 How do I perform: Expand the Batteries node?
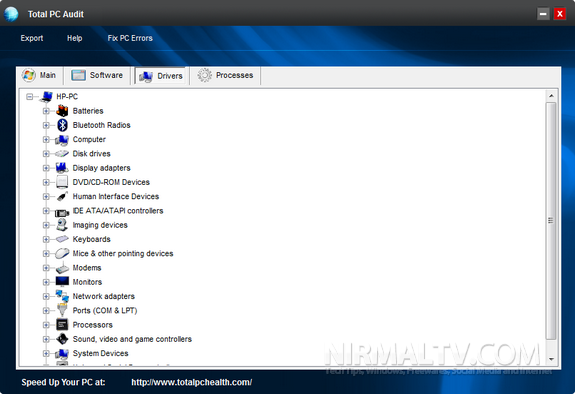pos(46,111)
